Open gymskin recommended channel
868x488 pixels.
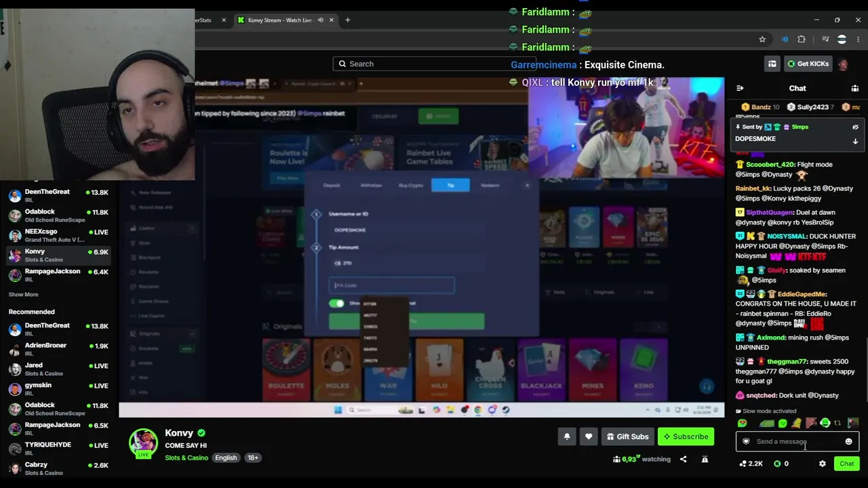point(58,388)
